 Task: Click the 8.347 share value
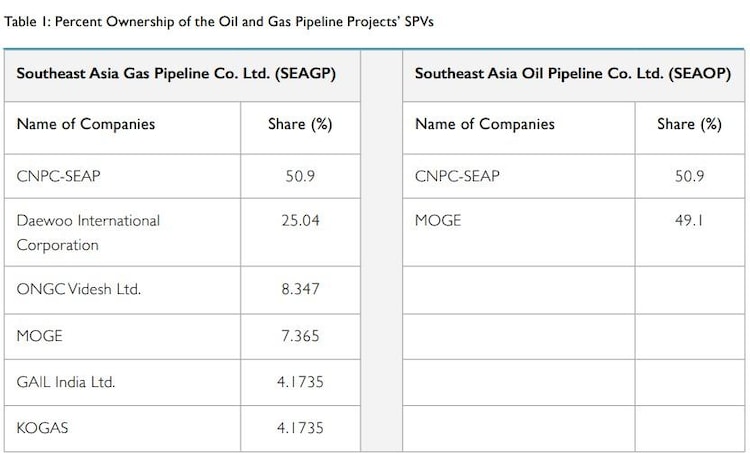tap(300, 289)
